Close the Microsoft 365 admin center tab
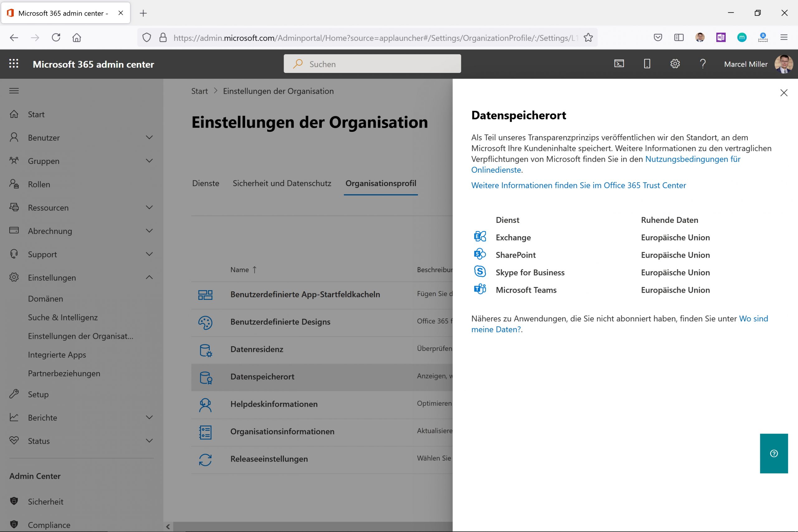Screen dimensions: 798x532 [120, 13]
